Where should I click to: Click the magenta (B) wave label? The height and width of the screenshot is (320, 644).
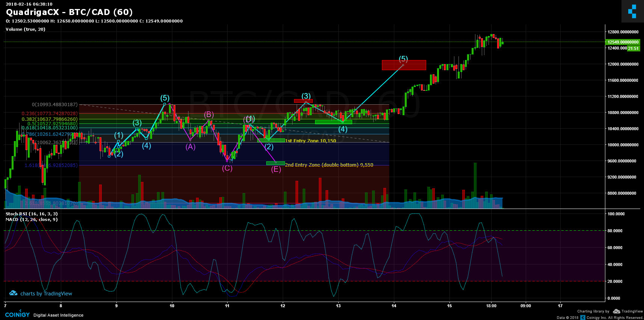pyautogui.click(x=209, y=114)
